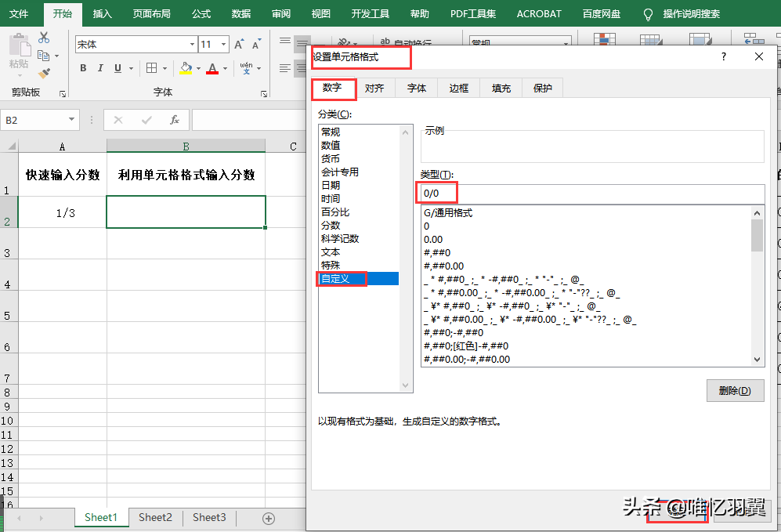Click the dialog help question mark
The height and width of the screenshot is (532, 781).
[724, 56]
